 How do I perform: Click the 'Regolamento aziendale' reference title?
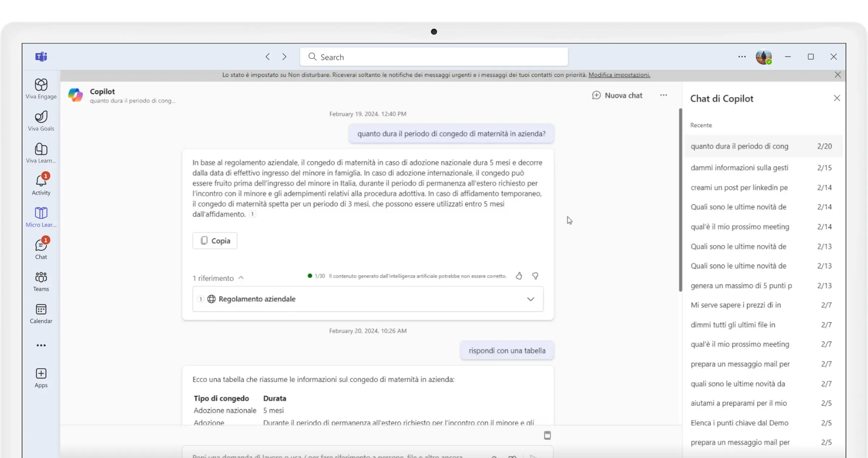tap(257, 299)
